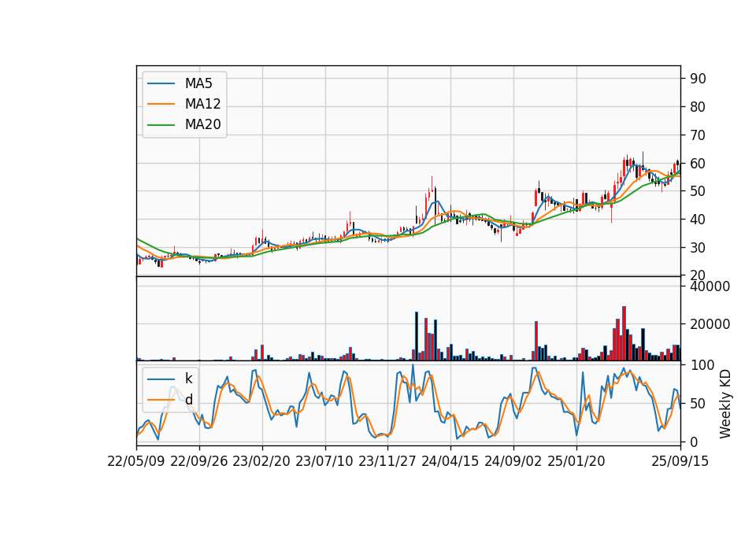Click the 100 KD axis tick label
The height and width of the screenshot is (543, 756).
pos(702,365)
